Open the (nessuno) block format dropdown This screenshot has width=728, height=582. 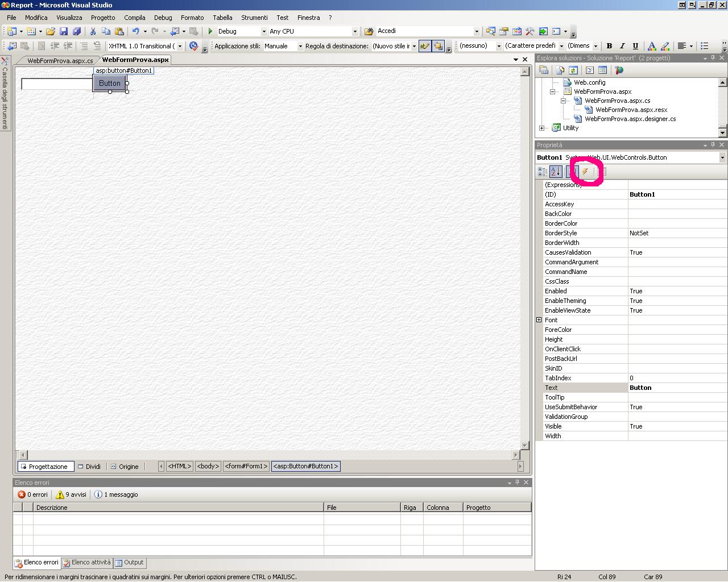click(x=499, y=46)
